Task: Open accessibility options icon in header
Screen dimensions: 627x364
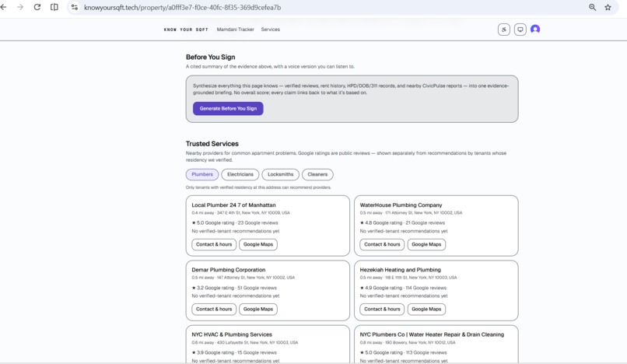Action: (504, 30)
